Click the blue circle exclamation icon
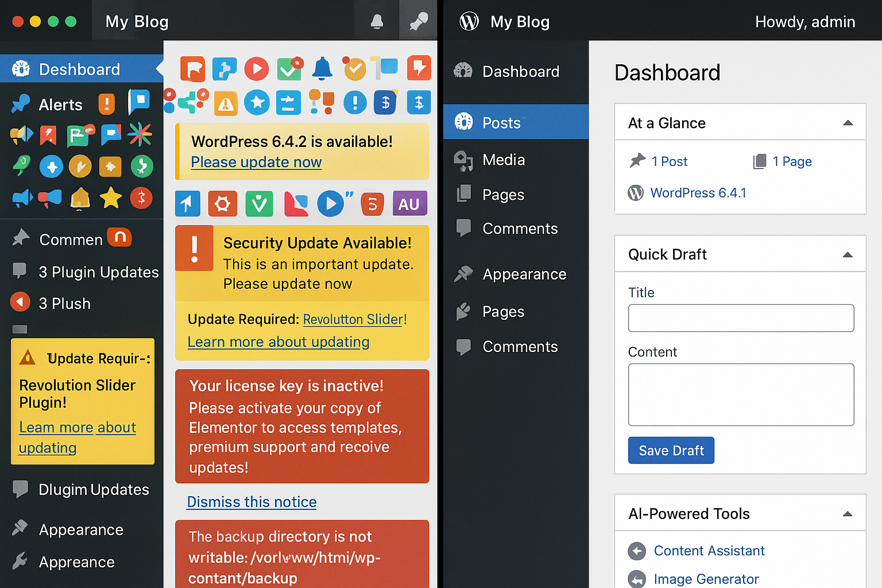The image size is (882, 588). coord(355,103)
